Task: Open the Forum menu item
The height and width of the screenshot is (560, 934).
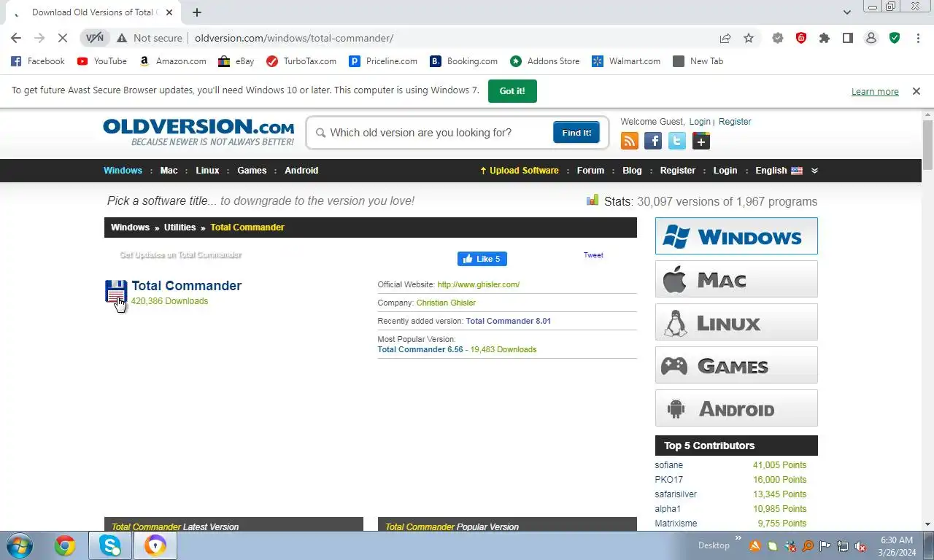Action: click(x=590, y=171)
